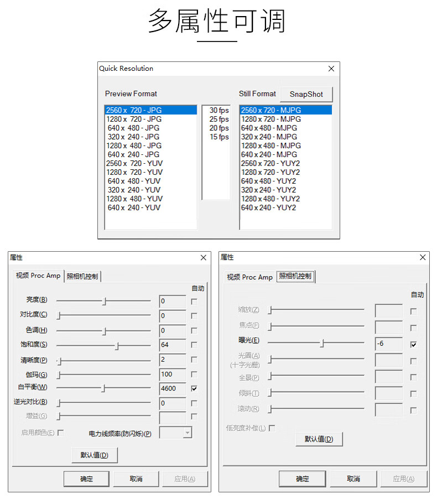Viewport: 437px width, 504px height.
Task: Toggle auto checkbox for 对比度 contrast
Action: pyautogui.click(x=194, y=316)
